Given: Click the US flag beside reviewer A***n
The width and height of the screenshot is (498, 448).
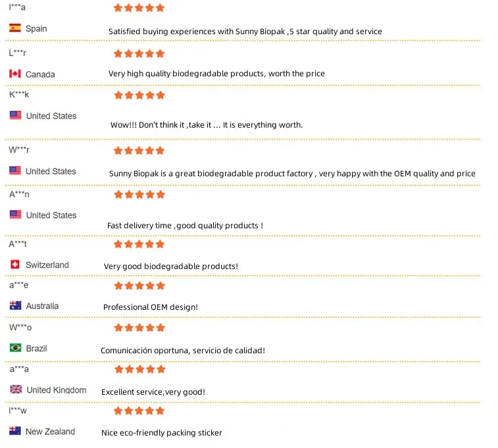Looking at the screenshot, I should coord(16,214).
